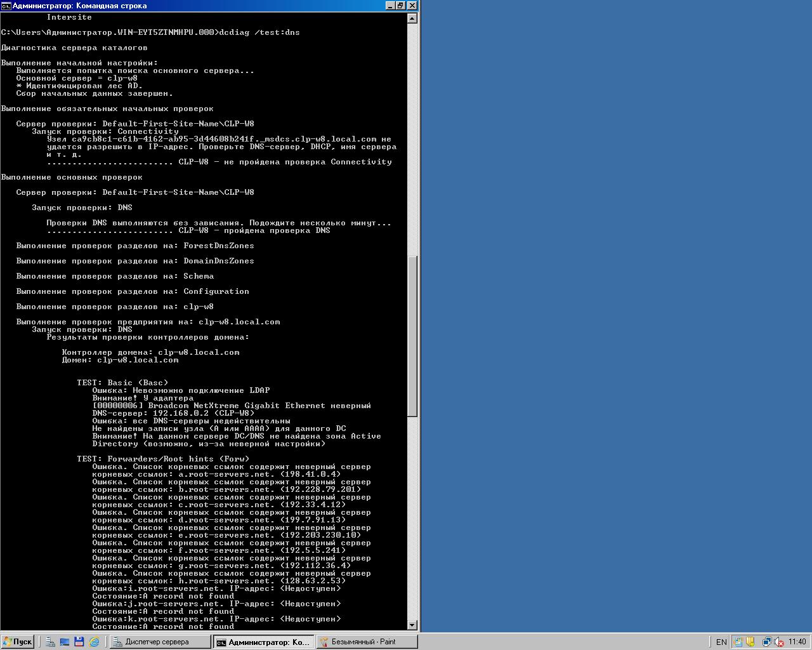
Task: Select the Администратор: Ко... taskbar button
Action: tap(263, 642)
